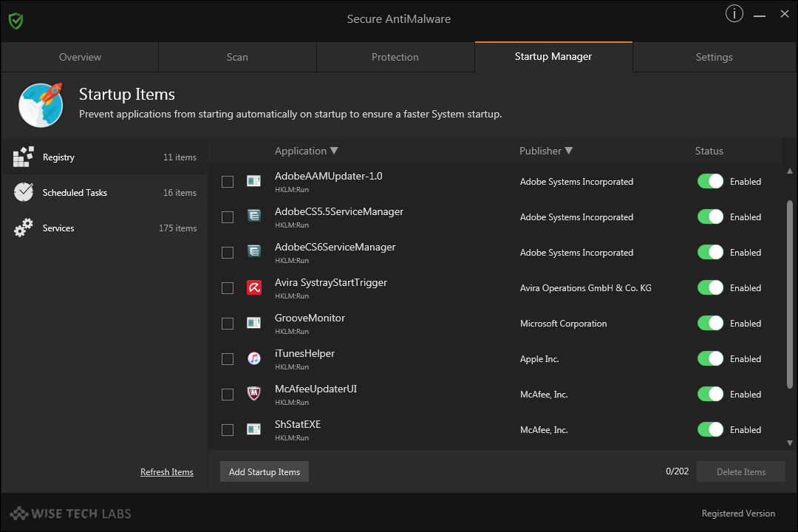Check the AdobeAAMUpdater-1.0 checkbox

(228, 182)
